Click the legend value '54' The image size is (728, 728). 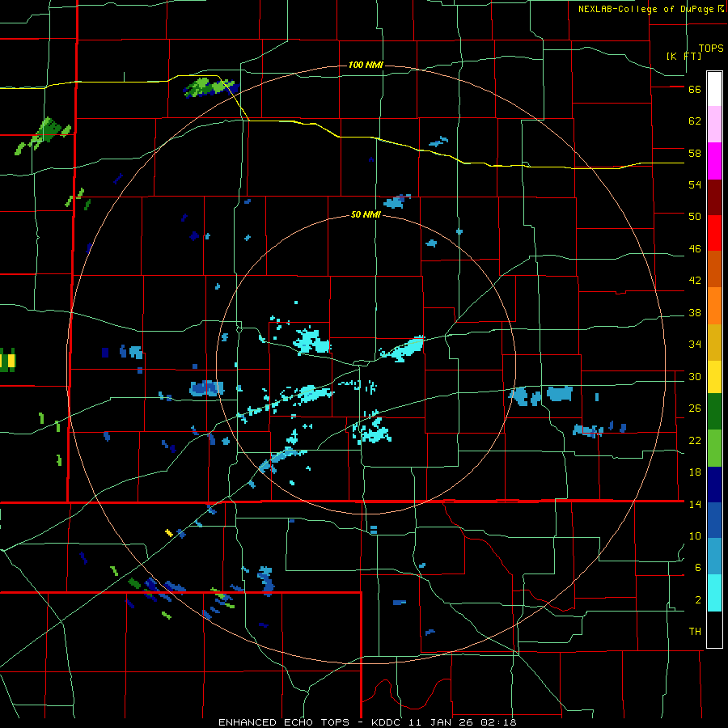pos(695,184)
